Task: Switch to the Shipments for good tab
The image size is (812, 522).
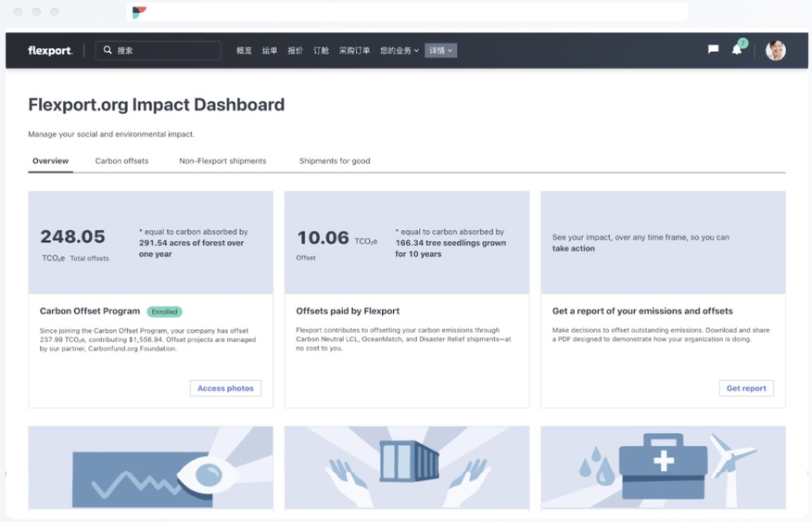Action: pyautogui.click(x=335, y=161)
